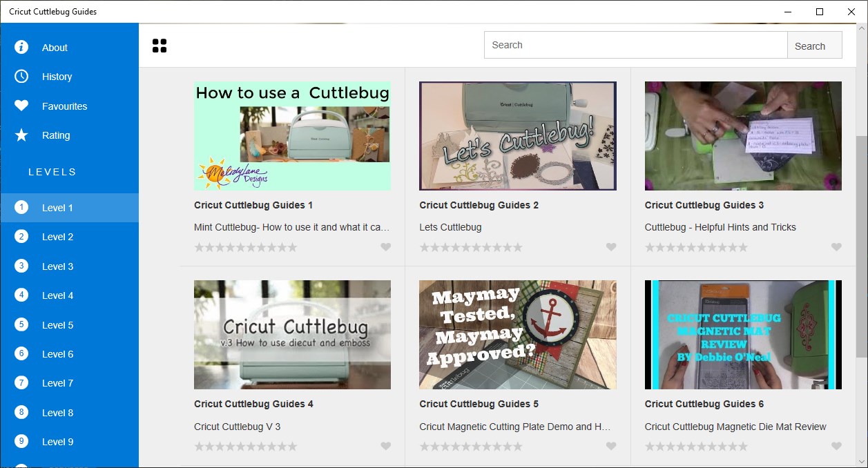Screen dimensions: 868x468
Task: Click the Level 1 number badge
Action: [x=21, y=207]
